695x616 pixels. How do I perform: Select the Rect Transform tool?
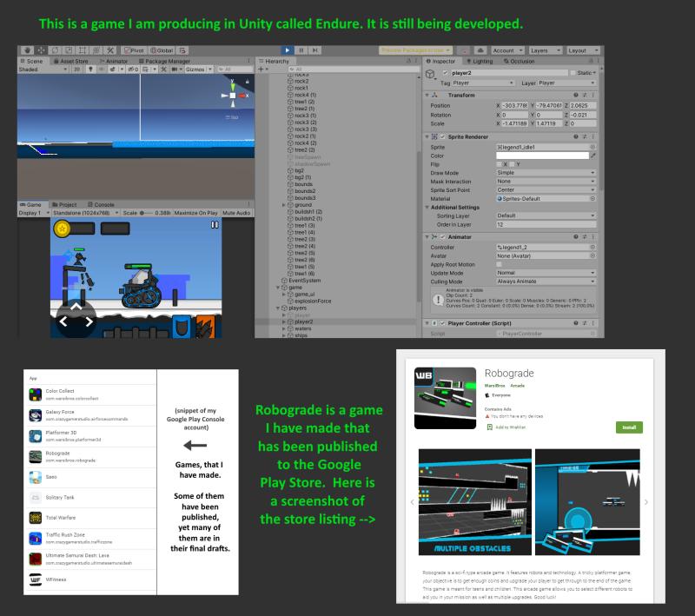tap(83, 50)
